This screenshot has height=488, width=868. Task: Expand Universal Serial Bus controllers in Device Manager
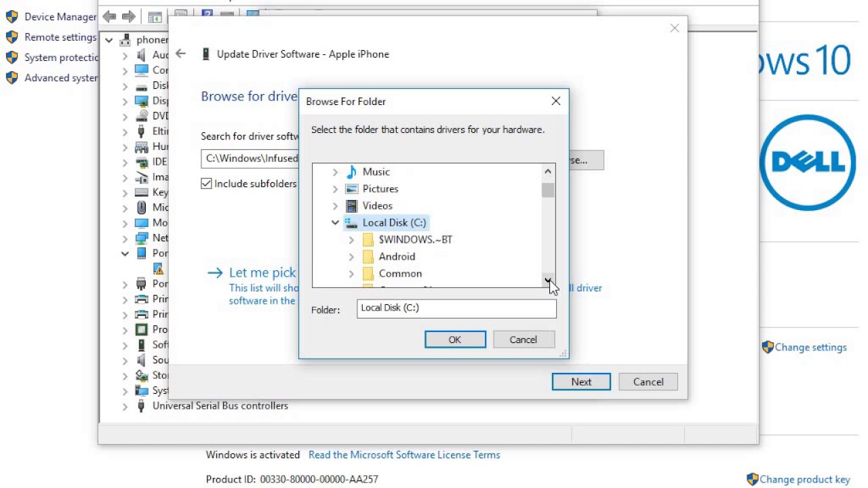125,407
